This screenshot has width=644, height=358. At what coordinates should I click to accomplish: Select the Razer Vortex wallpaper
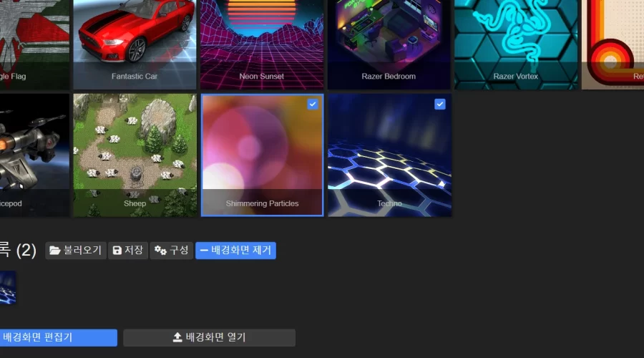click(x=516, y=44)
